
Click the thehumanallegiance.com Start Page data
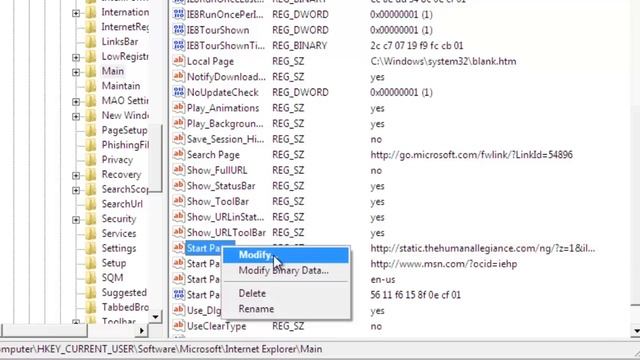pos(483,248)
